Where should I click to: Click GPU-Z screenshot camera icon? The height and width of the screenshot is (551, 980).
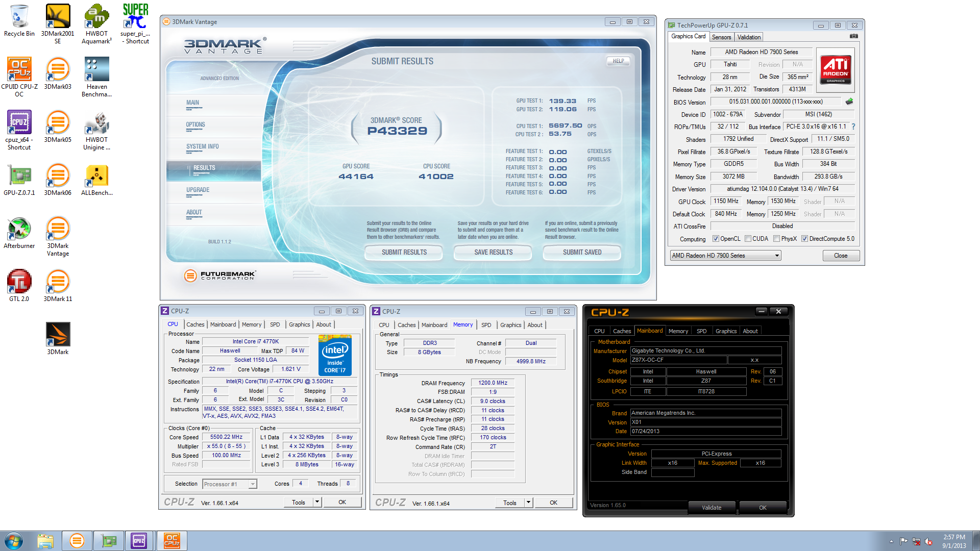853,36
